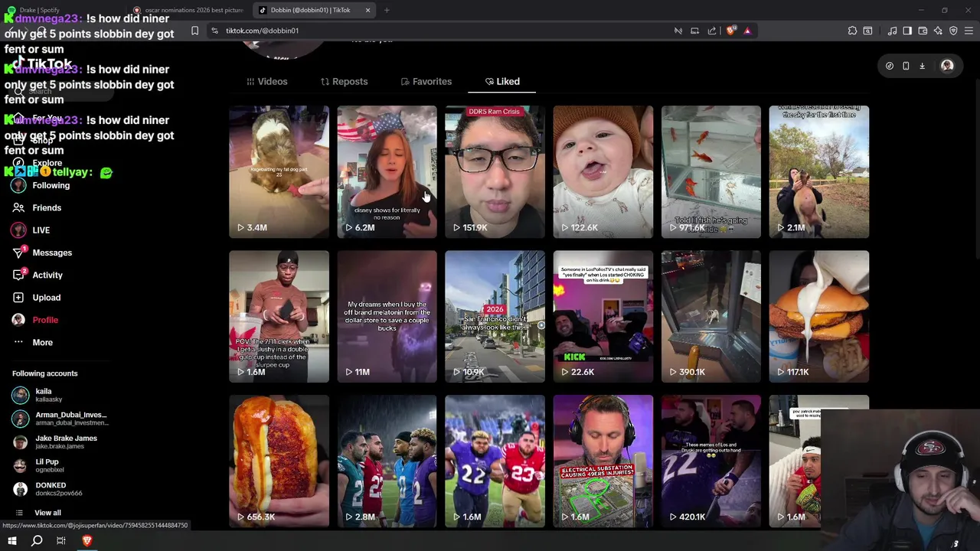
Task: Open the melatonin dreams video with 11M views
Action: pos(387,316)
